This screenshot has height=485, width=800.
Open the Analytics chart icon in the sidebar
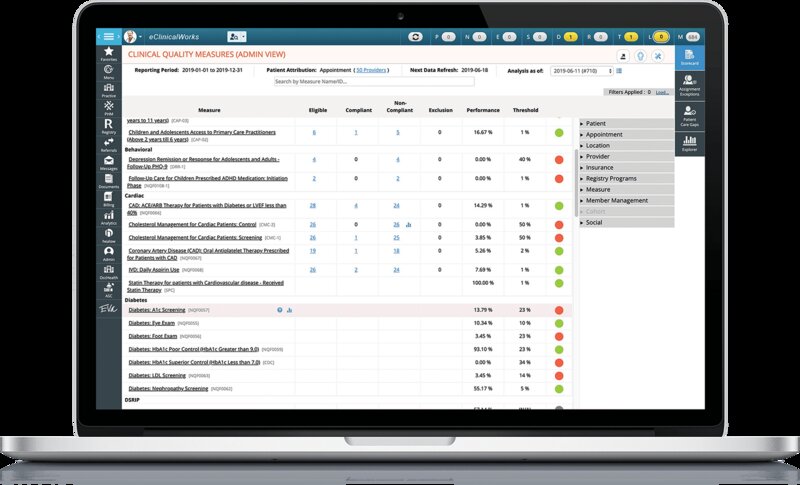[x=109, y=218]
